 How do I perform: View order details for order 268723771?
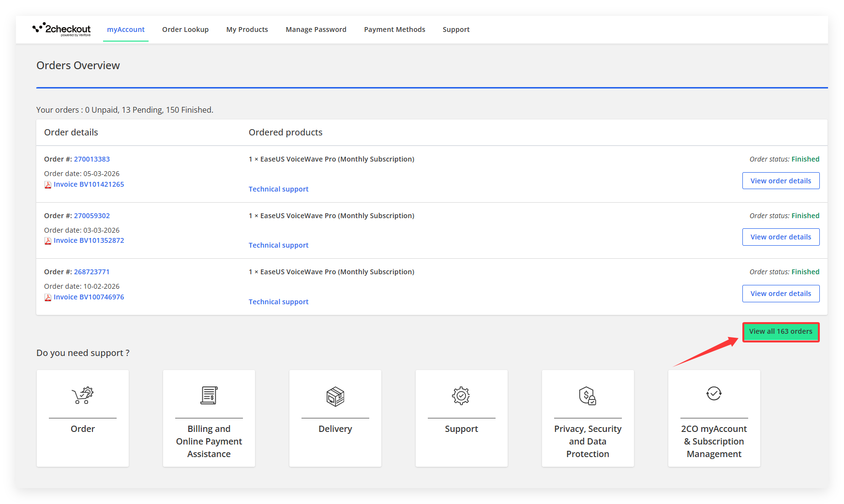coord(781,294)
